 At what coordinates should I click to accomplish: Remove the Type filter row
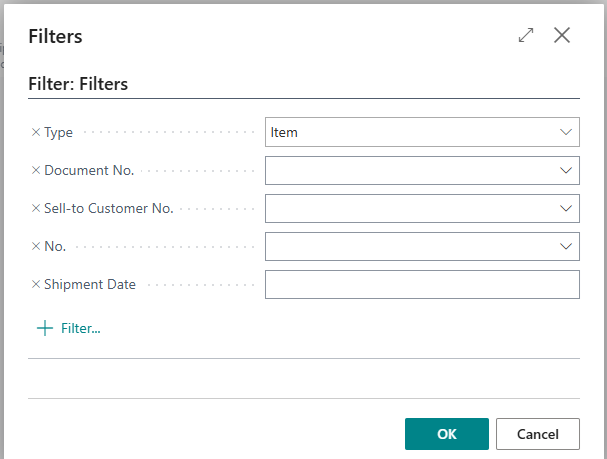[36, 132]
